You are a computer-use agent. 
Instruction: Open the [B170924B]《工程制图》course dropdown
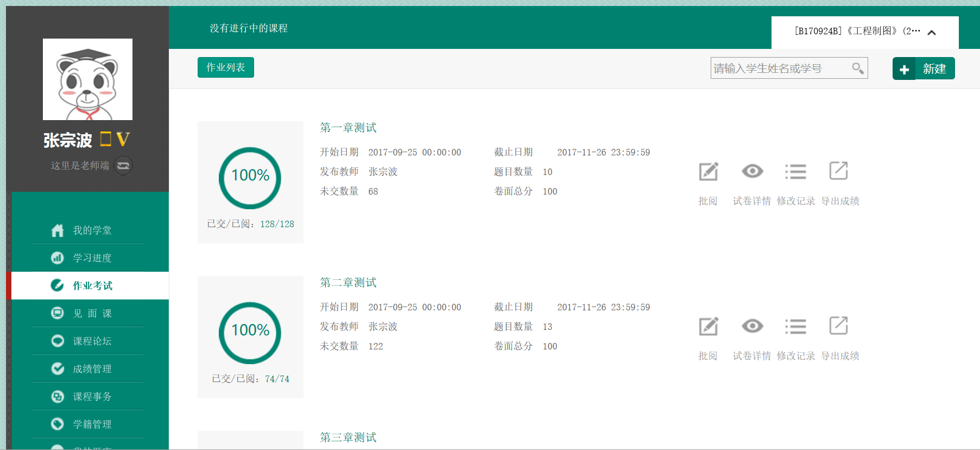865,32
